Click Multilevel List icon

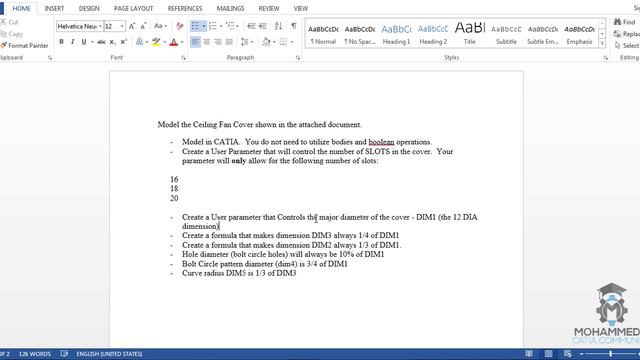click(230, 26)
